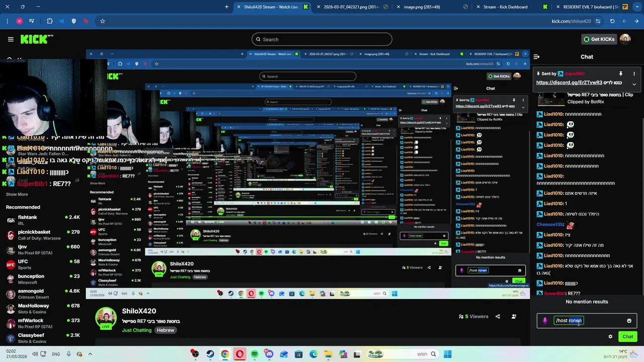Reload the page in the browser toolbar
The height and width of the screenshot is (362, 644).
coord(612,21)
